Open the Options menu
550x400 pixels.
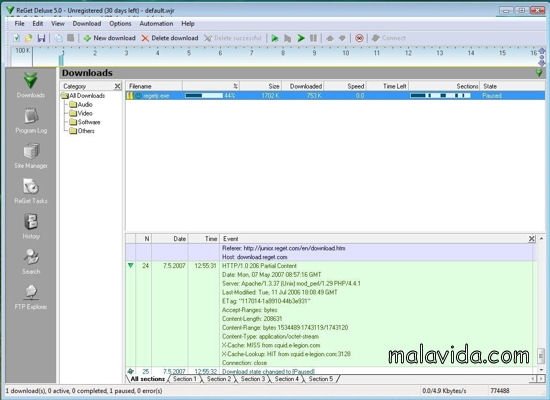[120, 24]
